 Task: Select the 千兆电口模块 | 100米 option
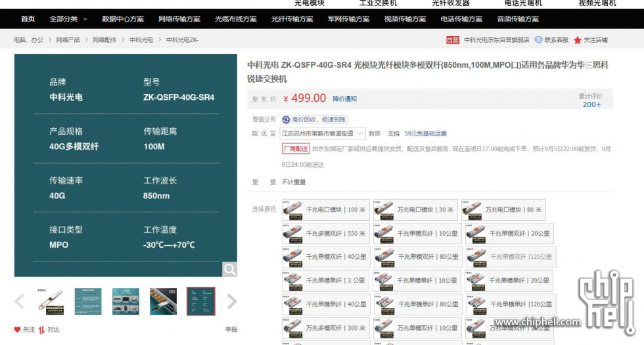324,210
